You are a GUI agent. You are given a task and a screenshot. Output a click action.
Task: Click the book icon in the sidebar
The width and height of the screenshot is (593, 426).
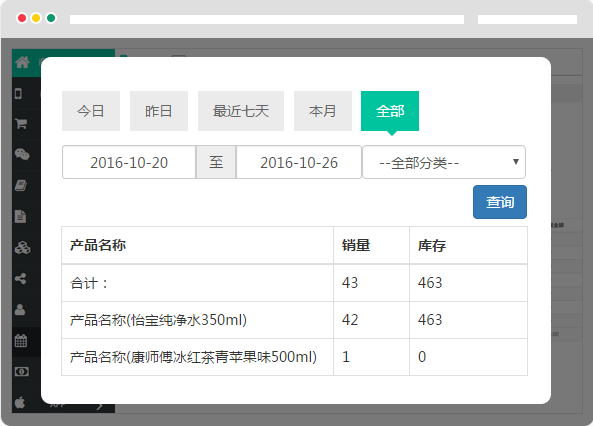(20, 185)
